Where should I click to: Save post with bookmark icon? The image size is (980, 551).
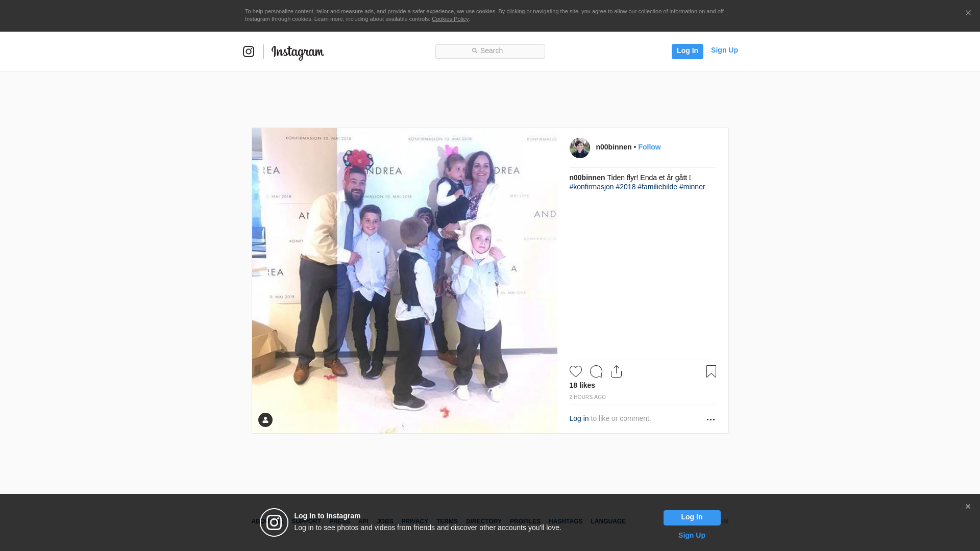(711, 371)
